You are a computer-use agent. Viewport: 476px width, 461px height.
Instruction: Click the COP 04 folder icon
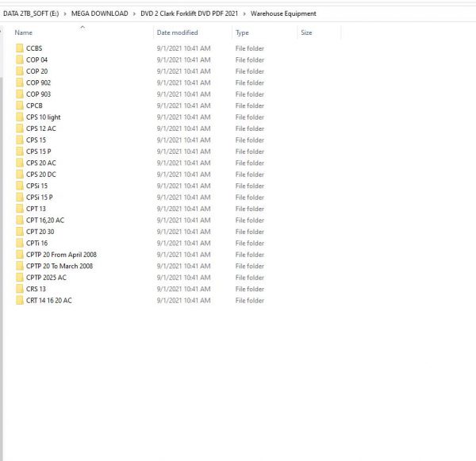coord(20,60)
